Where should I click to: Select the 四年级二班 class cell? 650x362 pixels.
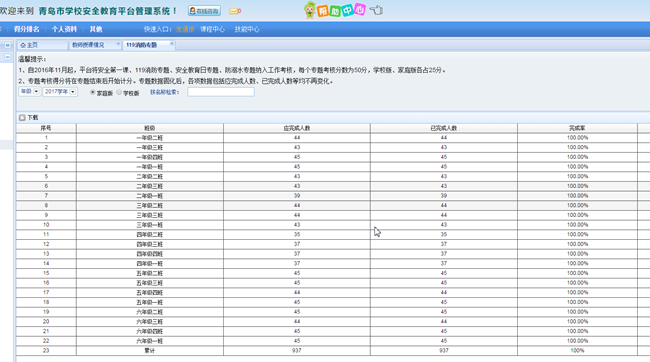(150, 235)
